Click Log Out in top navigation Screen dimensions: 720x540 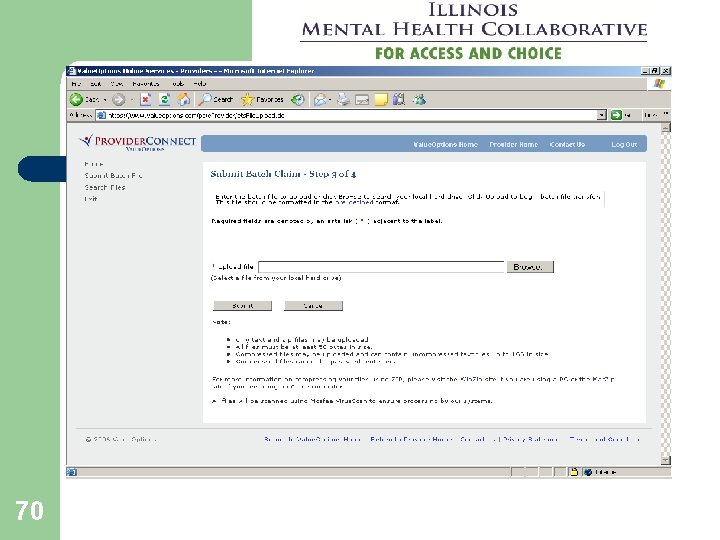pos(624,144)
